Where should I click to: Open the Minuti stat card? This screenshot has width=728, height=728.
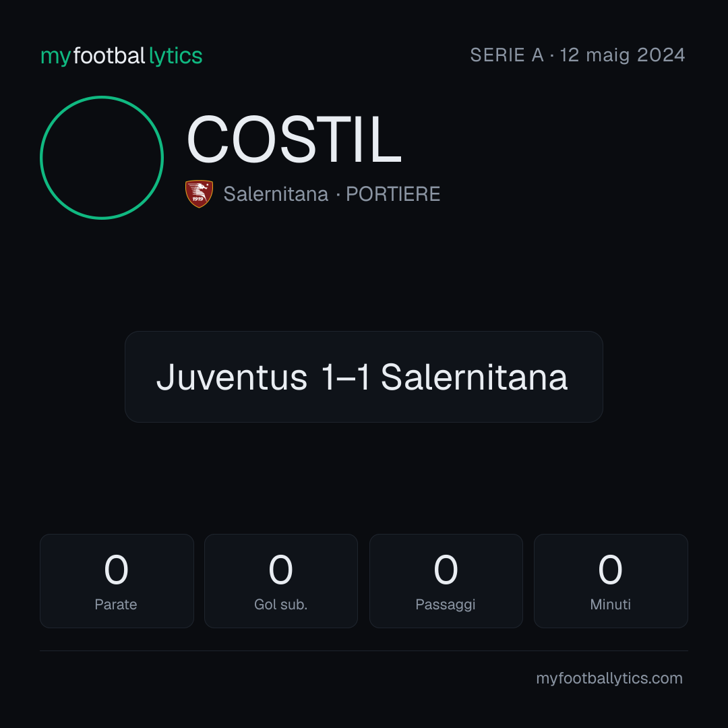pos(611,581)
